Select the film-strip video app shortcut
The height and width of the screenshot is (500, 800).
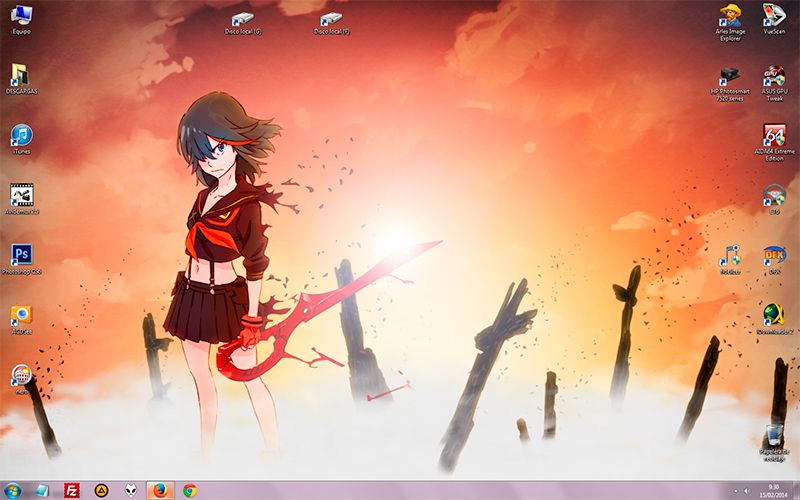click(21, 198)
